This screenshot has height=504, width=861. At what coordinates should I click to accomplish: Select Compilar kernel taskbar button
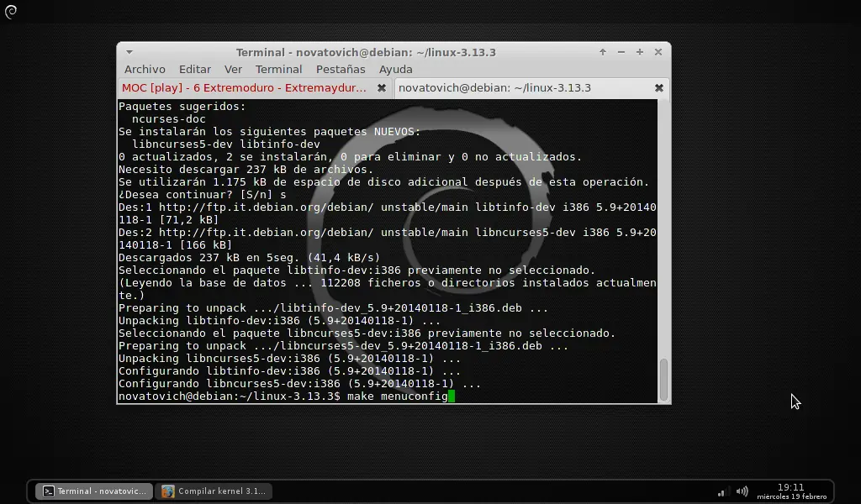click(x=214, y=491)
